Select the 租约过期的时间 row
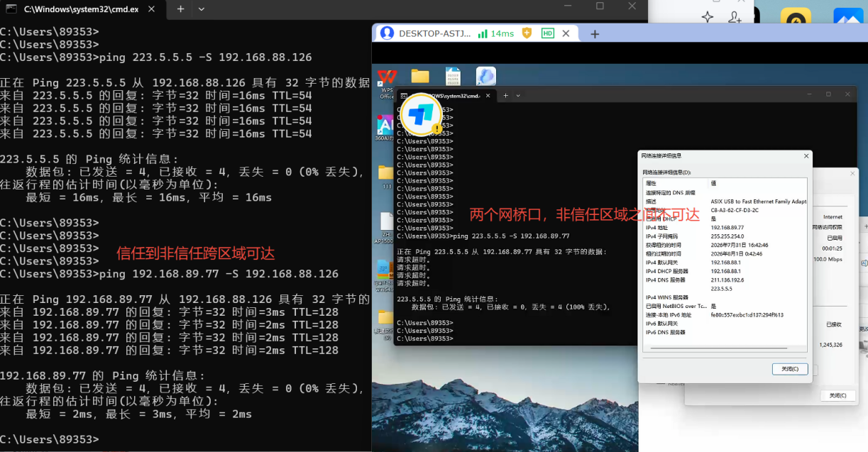 [725, 253]
